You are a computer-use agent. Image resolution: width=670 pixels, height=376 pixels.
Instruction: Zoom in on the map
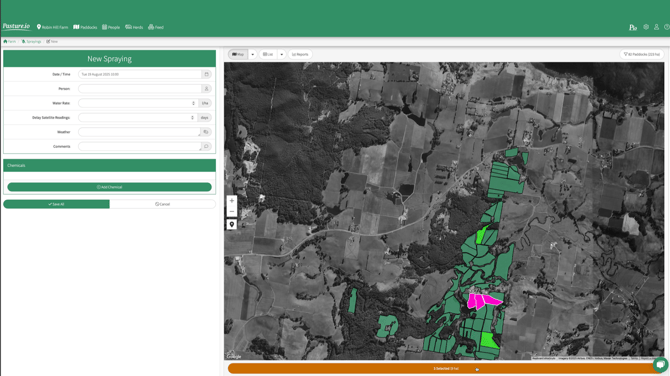tap(232, 200)
